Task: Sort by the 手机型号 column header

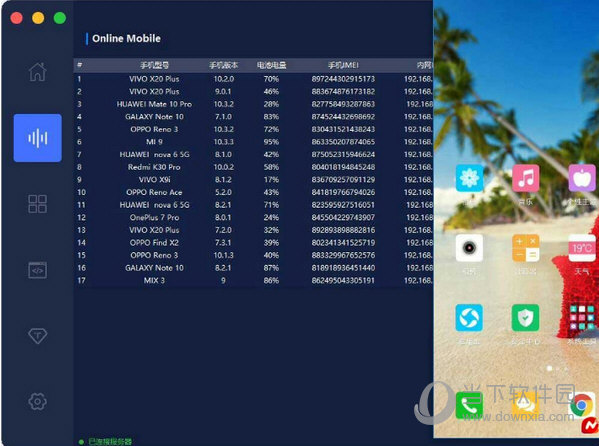Action: coord(154,65)
